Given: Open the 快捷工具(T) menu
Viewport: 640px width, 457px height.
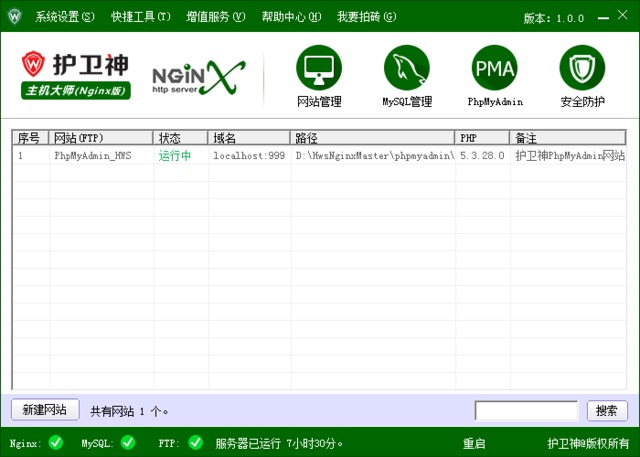Looking at the screenshot, I should [x=141, y=17].
